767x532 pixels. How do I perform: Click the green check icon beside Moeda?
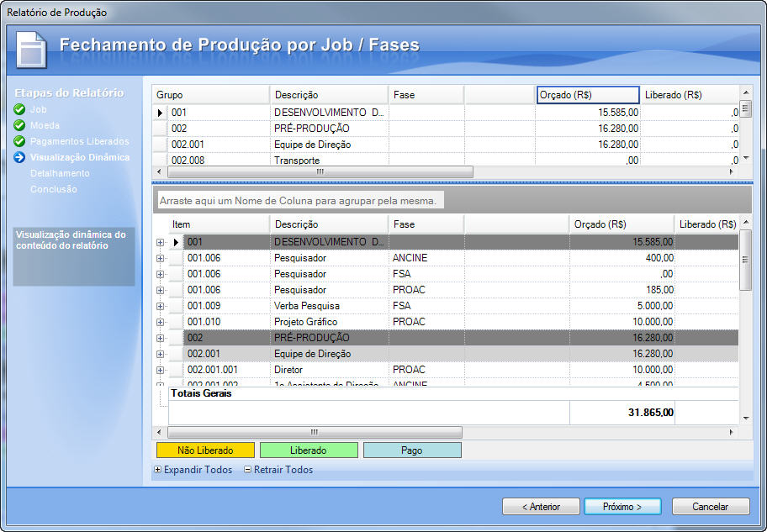click(x=19, y=125)
